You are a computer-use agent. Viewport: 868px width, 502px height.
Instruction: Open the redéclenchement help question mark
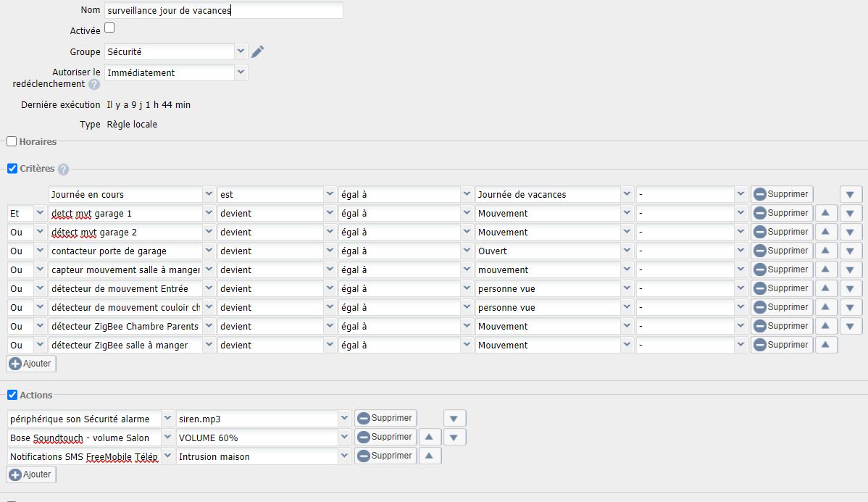(94, 85)
